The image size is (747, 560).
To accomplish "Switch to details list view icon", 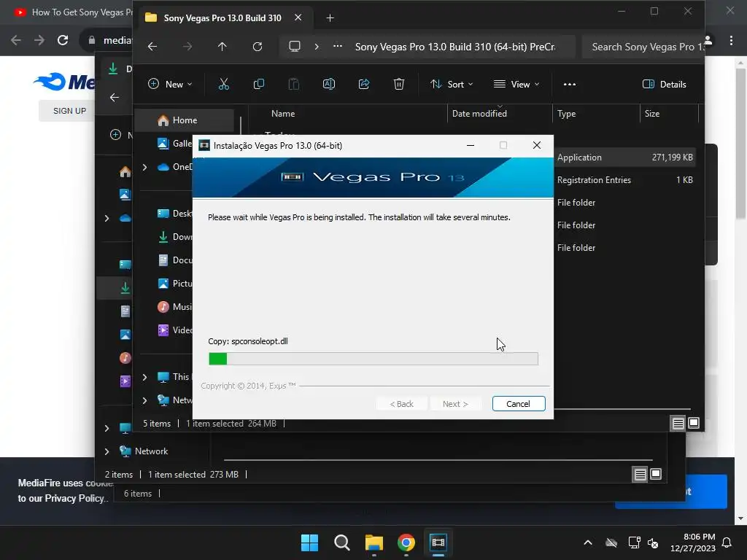I will 678,423.
